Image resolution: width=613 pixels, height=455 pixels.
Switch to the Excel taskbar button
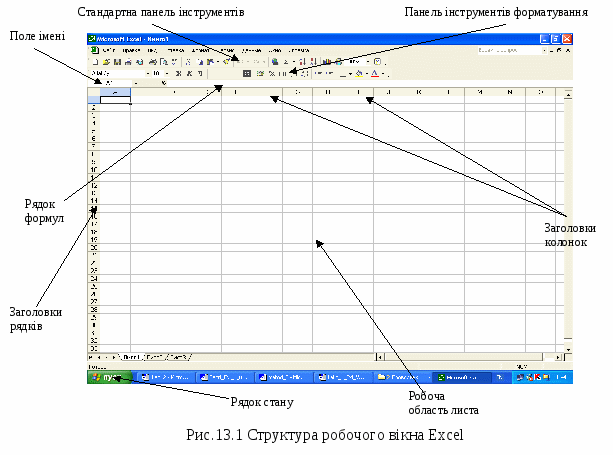461,377
